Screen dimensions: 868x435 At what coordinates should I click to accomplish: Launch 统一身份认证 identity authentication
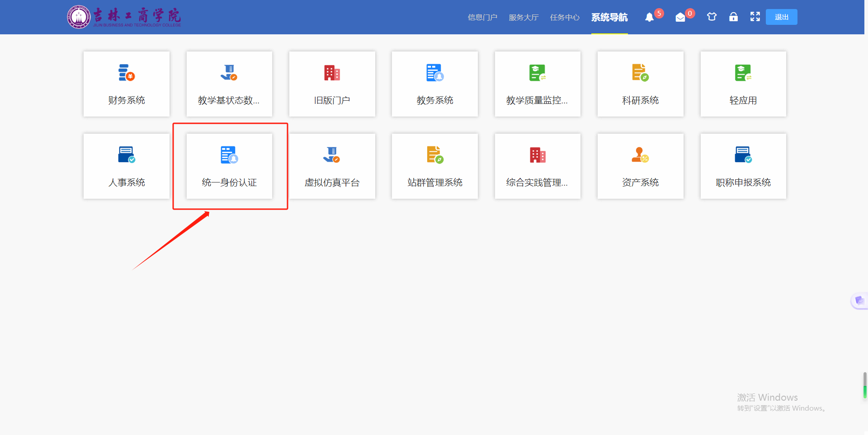tap(229, 166)
